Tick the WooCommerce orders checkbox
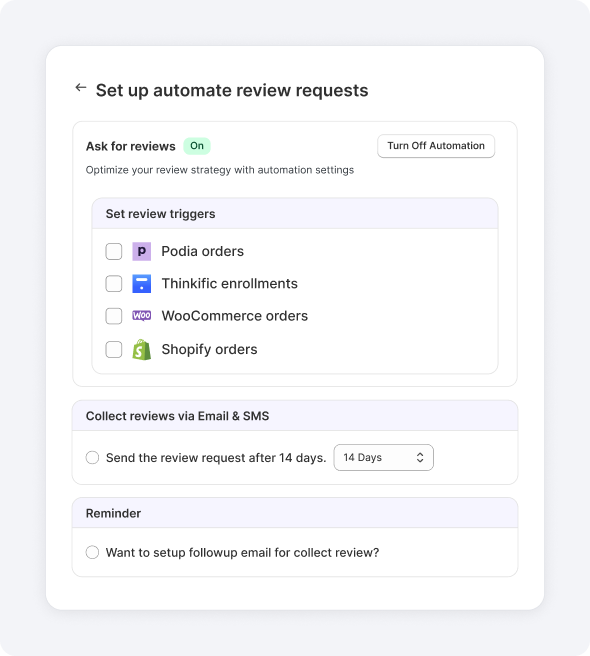 point(114,316)
